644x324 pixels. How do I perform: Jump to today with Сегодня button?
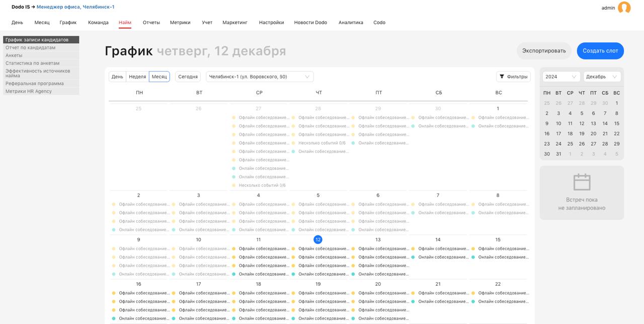188,77
